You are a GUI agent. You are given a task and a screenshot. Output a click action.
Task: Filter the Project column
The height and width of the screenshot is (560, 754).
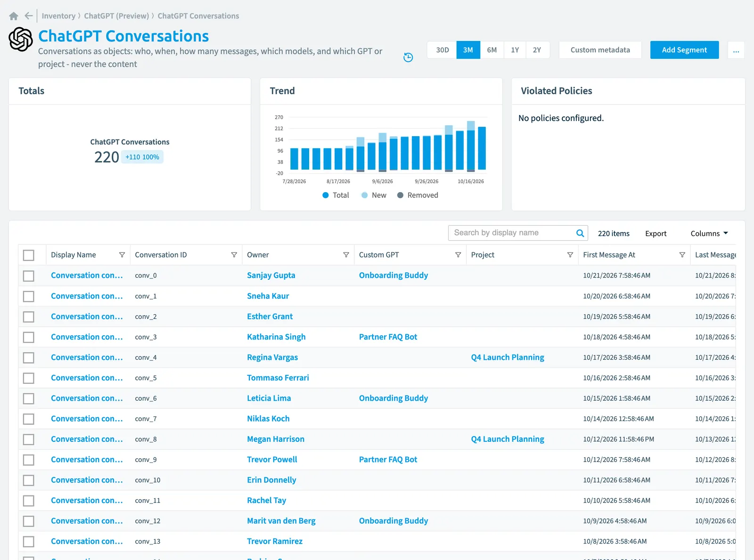[570, 255]
